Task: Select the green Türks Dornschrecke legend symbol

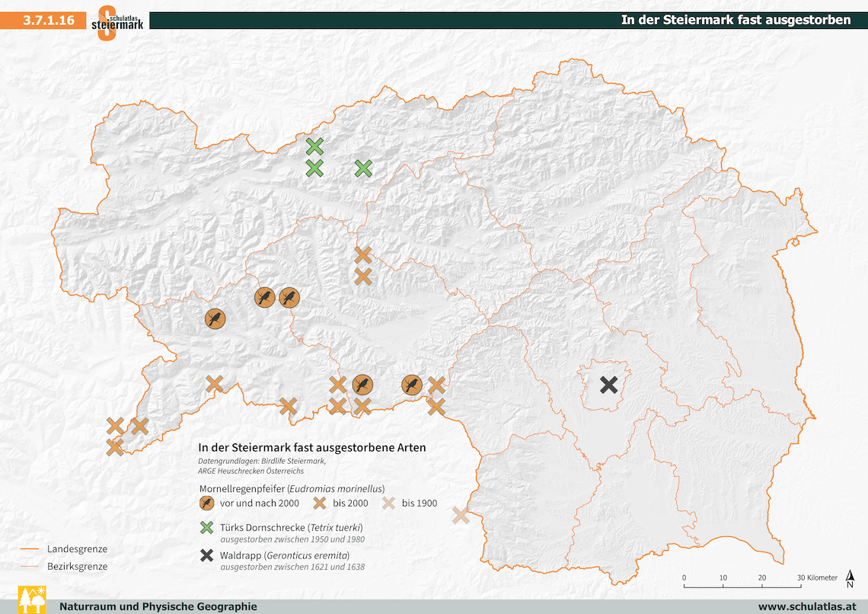Action: [206, 527]
